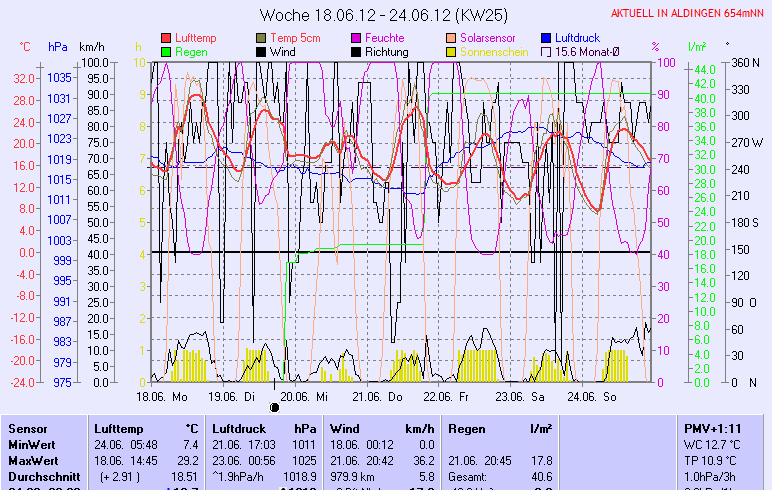Click the moon phase symbol below the axis

pos(275,407)
